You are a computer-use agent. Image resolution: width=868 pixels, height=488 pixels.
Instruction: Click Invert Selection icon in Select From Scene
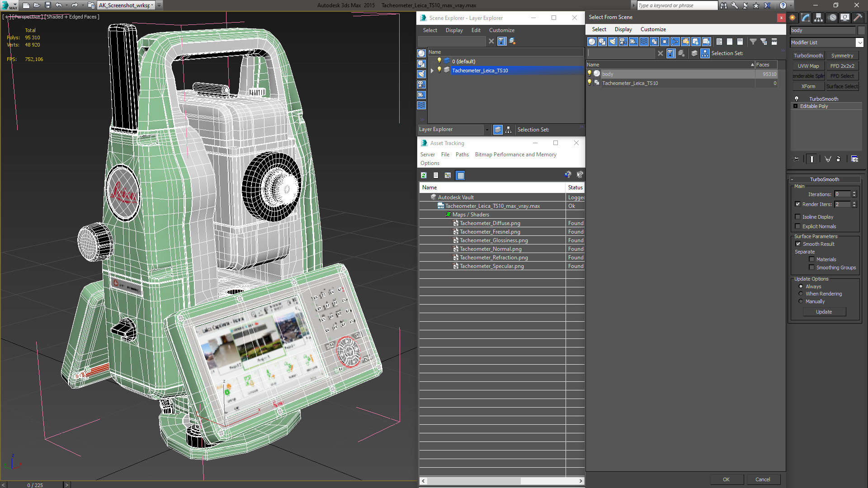coord(740,42)
